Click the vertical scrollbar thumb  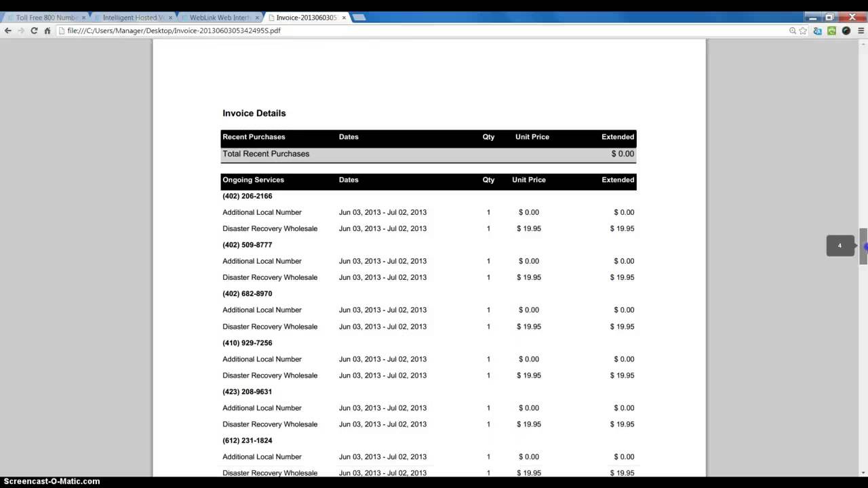pos(863,246)
